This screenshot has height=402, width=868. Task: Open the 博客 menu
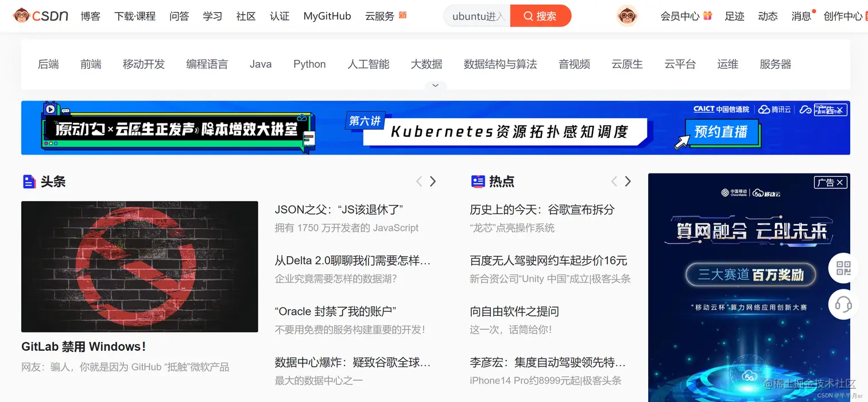coord(91,16)
